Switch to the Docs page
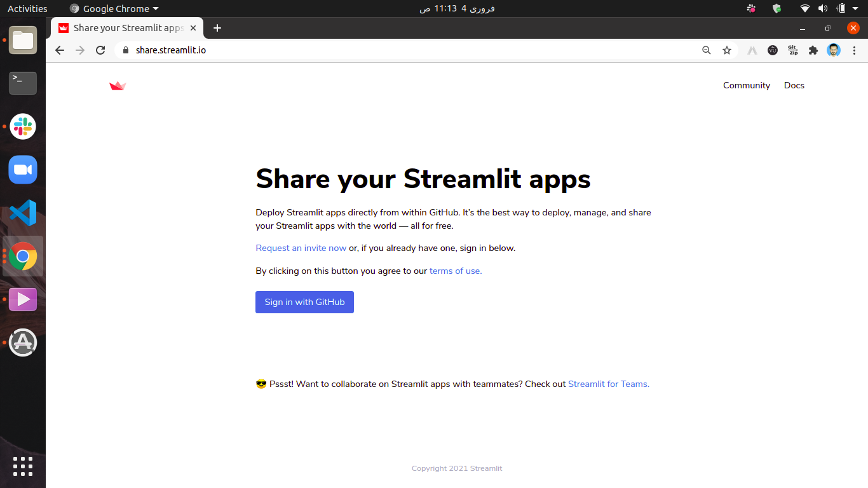Viewport: 868px width, 488px height. (794, 85)
